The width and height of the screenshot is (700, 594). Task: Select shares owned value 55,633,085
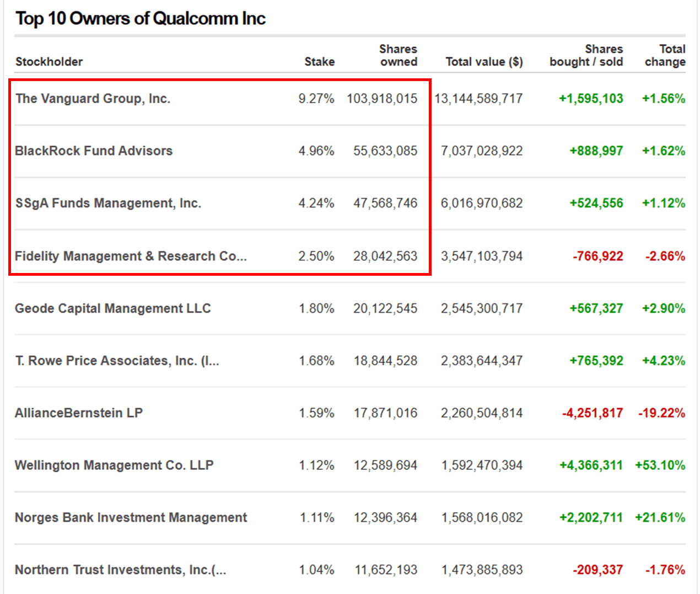coord(385,151)
